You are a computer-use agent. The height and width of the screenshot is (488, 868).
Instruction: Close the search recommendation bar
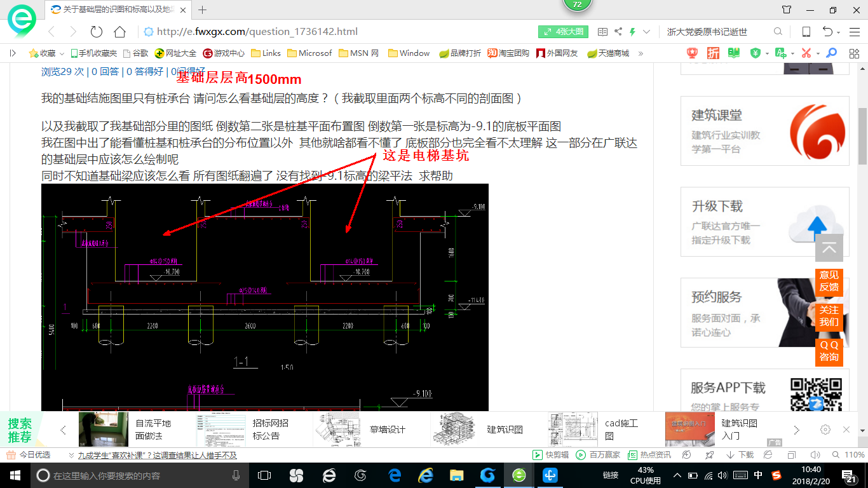point(846,430)
